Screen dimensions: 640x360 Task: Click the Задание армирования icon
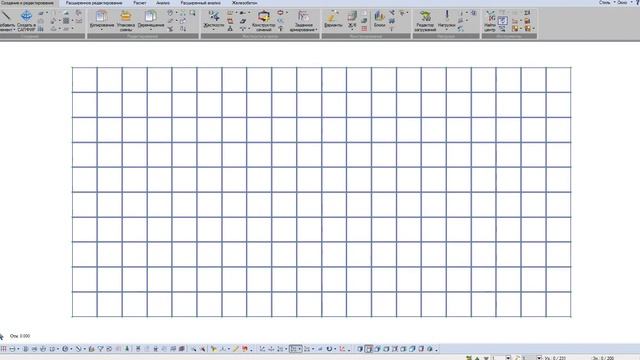coord(303,16)
